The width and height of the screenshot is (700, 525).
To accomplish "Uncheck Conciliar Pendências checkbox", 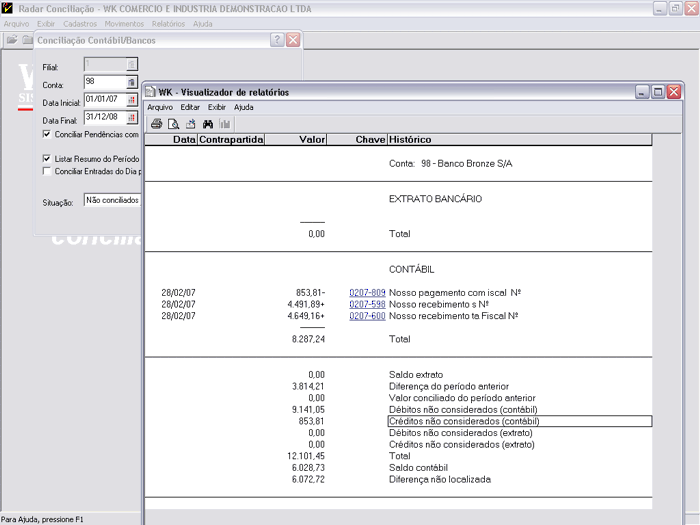I will pos(47,134).
